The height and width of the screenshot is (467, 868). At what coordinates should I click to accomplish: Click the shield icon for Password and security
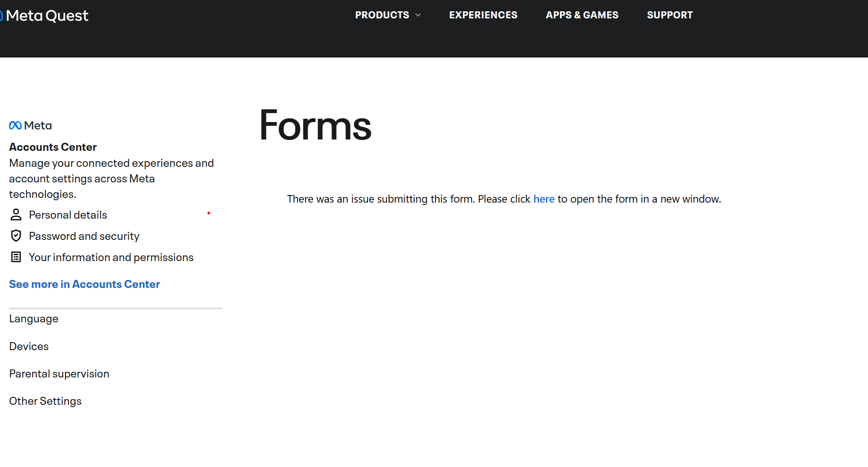16,236
